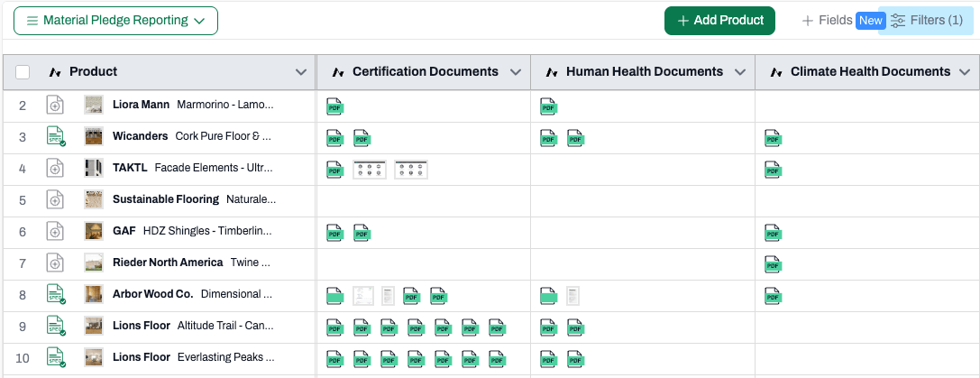Expand Human Health Documents column chevron
The width and height of the screenshot is (980, 378).
pyautogui.click(x=740, y=72)
